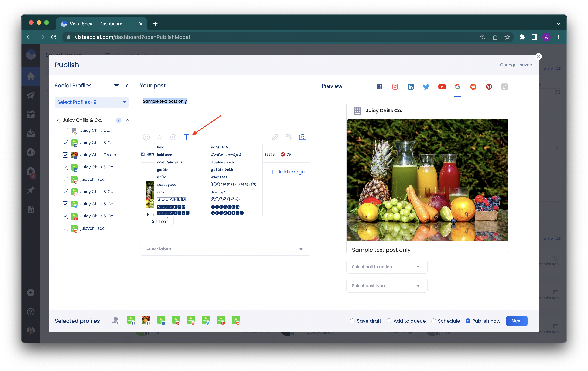Open the Publish paper plane sidebar icon
This screenshot has height=371, width=588.
pyautogui.click(x=31, y=95)
